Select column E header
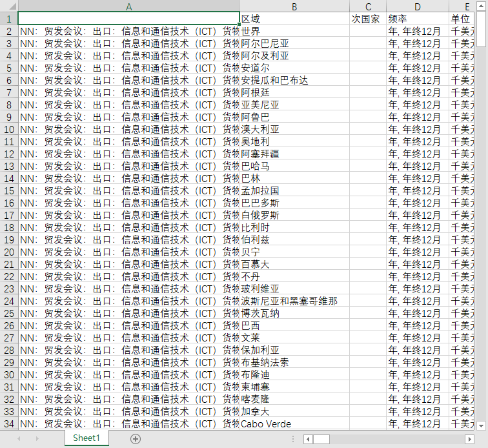The width and height of the screenshot is (488, 448). [462, 6]
